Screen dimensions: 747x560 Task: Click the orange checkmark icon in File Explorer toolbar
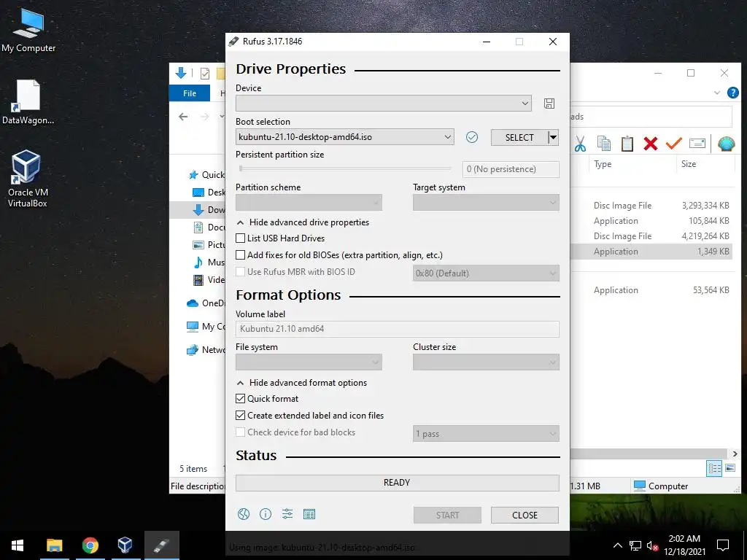tap(673, 143)
